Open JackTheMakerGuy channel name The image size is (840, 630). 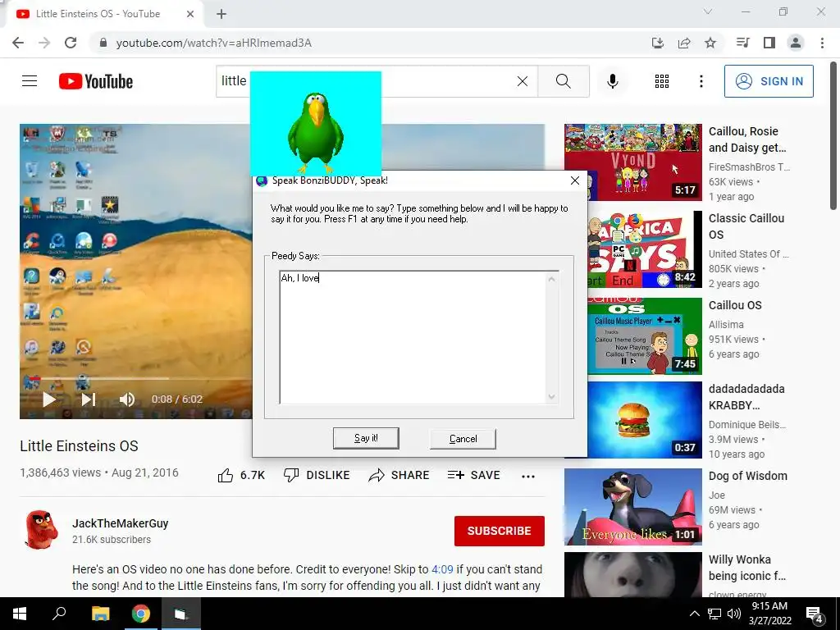(121, 523)
